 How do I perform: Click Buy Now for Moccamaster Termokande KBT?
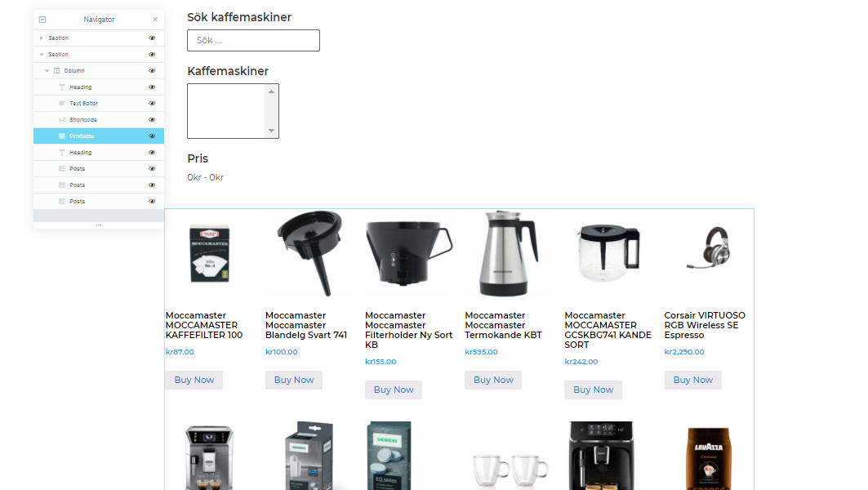tap(493, 380)
